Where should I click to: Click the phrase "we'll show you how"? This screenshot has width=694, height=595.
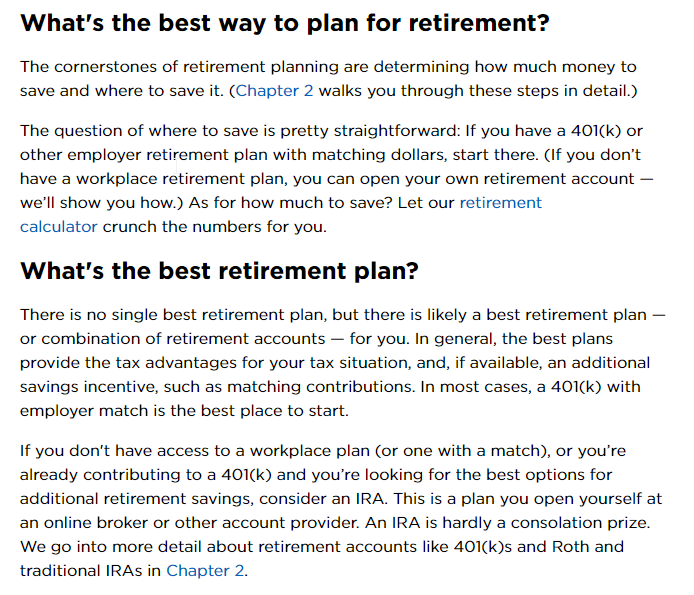(x=90, y=202)
